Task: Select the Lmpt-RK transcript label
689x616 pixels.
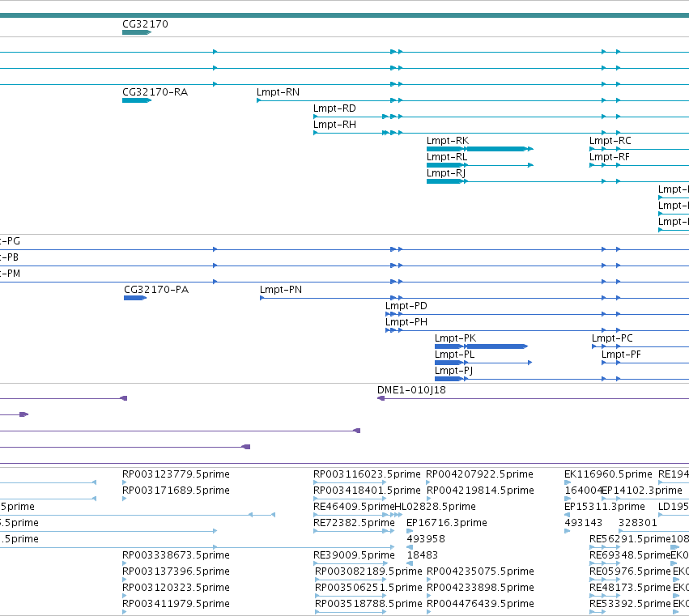Action: pyautogui.click(x=448, y=141)
